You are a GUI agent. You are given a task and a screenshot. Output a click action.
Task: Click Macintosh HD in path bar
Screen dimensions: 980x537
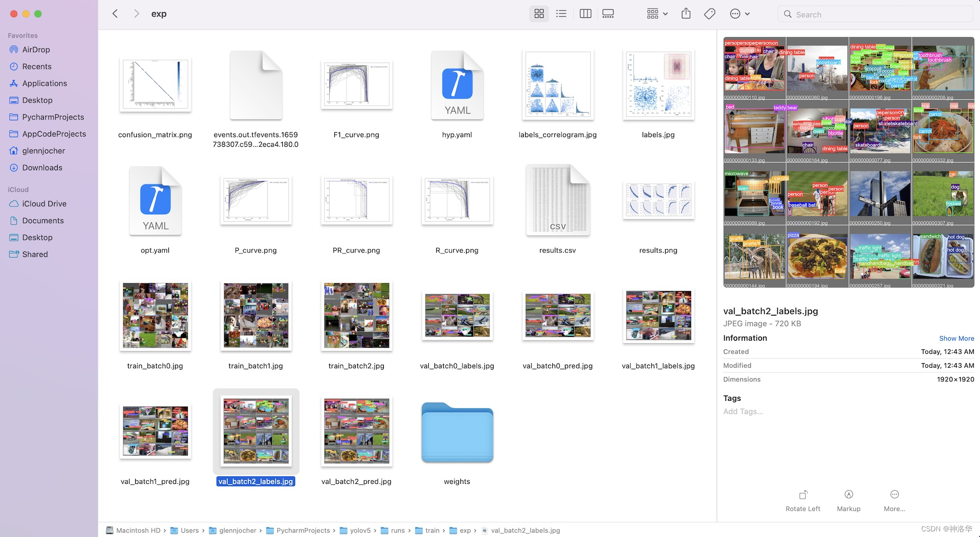point(133,530)
